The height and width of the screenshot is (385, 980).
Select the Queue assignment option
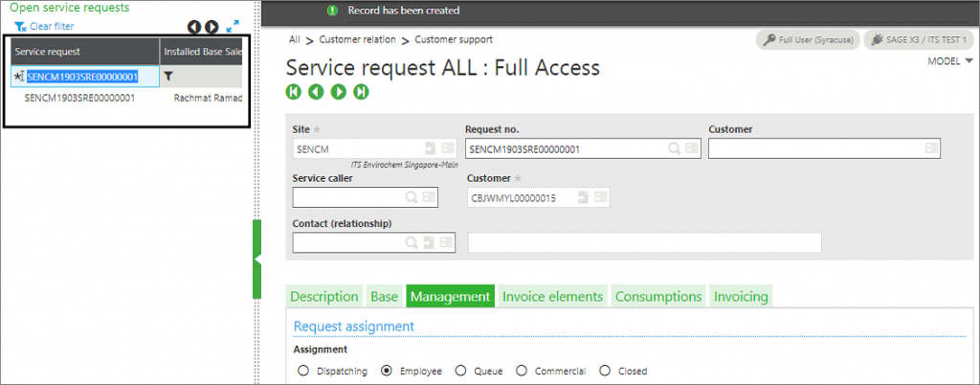point(460,371)
